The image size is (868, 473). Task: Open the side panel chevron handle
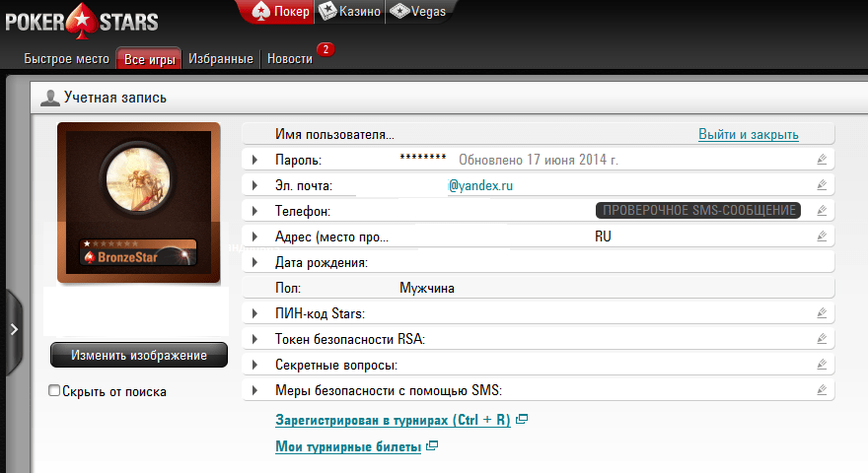[x=13, y=330]
